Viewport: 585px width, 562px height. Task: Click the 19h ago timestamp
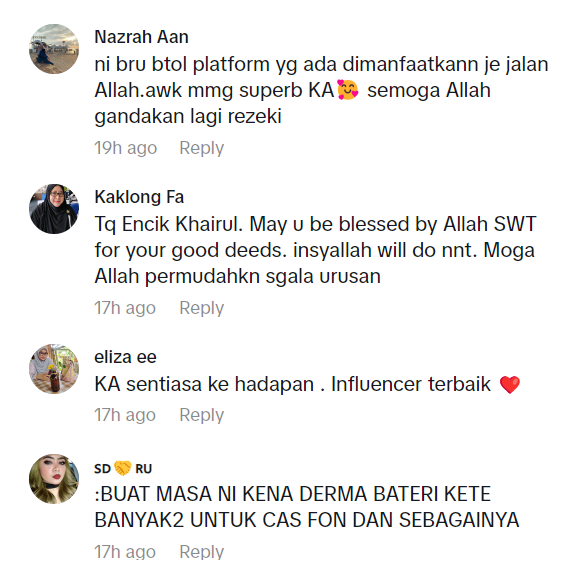click(125, 148)
